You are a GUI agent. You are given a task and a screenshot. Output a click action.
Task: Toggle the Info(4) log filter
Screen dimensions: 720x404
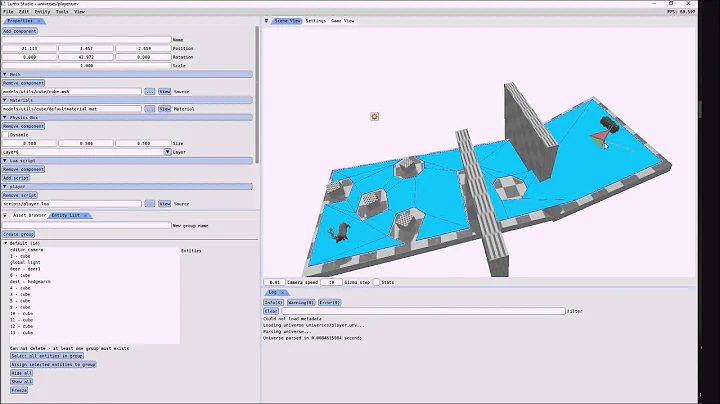point(273,303)
